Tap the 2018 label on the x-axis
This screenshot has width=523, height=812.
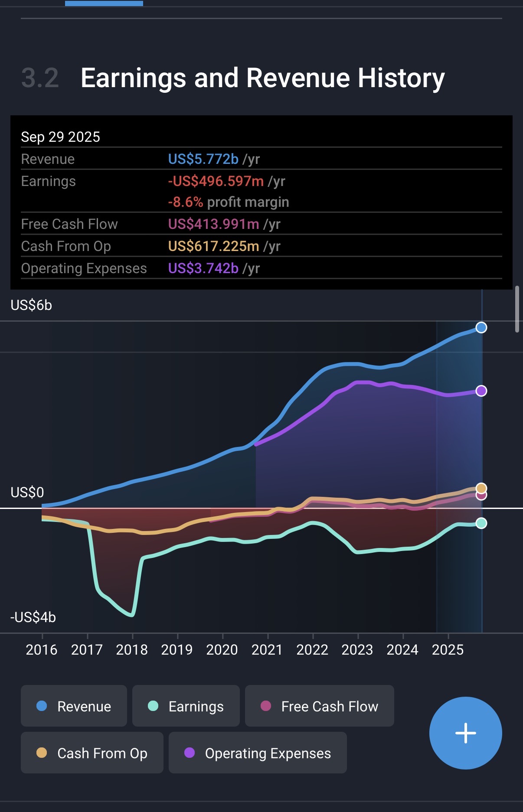(x=132, y=649)
